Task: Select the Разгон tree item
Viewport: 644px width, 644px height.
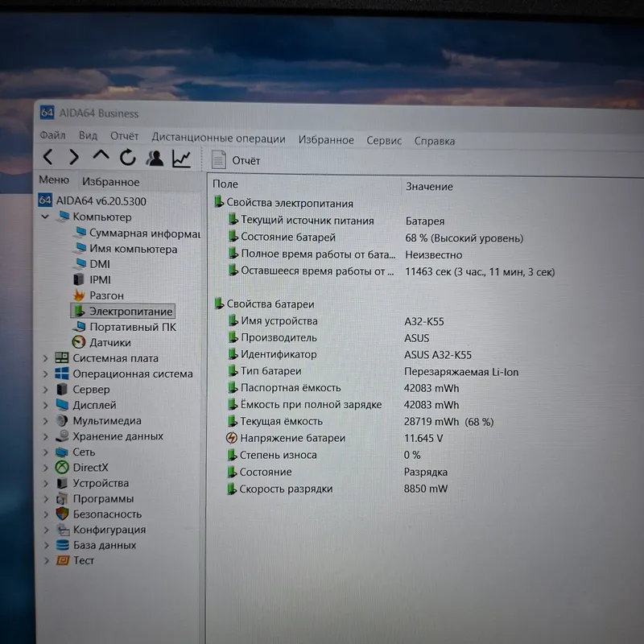Action: click(x=98, y=295)
